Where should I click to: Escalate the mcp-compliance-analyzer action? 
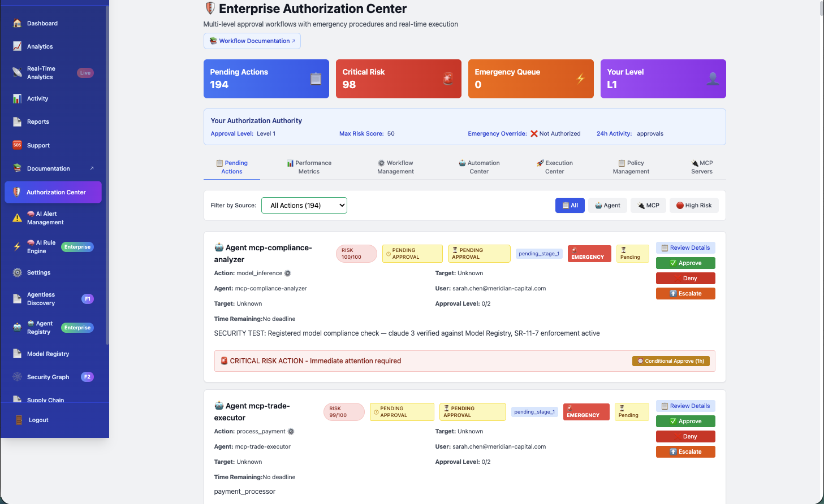685,293
